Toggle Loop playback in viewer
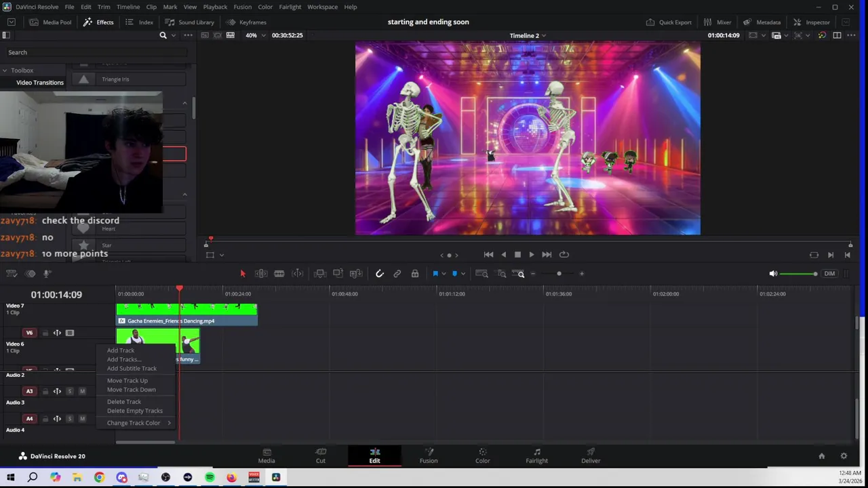 pyautogui.click(x=564, y=255)
